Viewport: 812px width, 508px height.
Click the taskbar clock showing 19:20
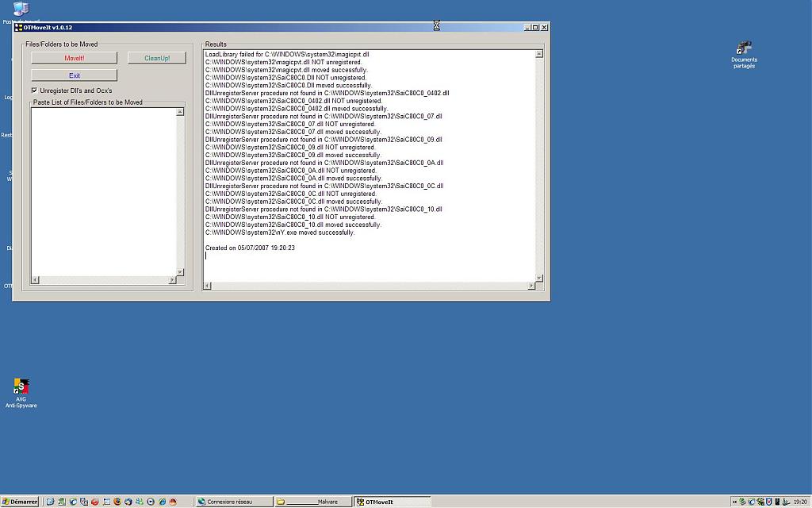pos(801,502)
